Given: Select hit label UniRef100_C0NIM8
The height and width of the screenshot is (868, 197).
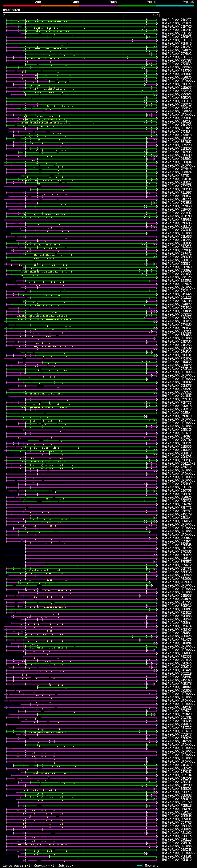Looking at the screenshot, I should pyautogui.click(x=177, y=301).
